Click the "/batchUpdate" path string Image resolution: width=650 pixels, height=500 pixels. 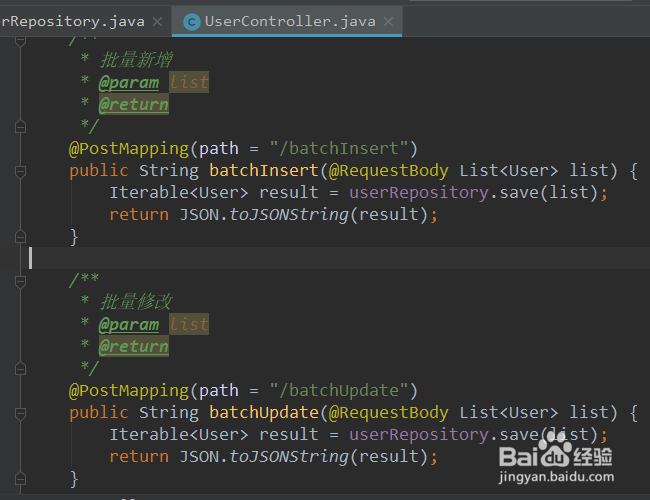[338, 391]
